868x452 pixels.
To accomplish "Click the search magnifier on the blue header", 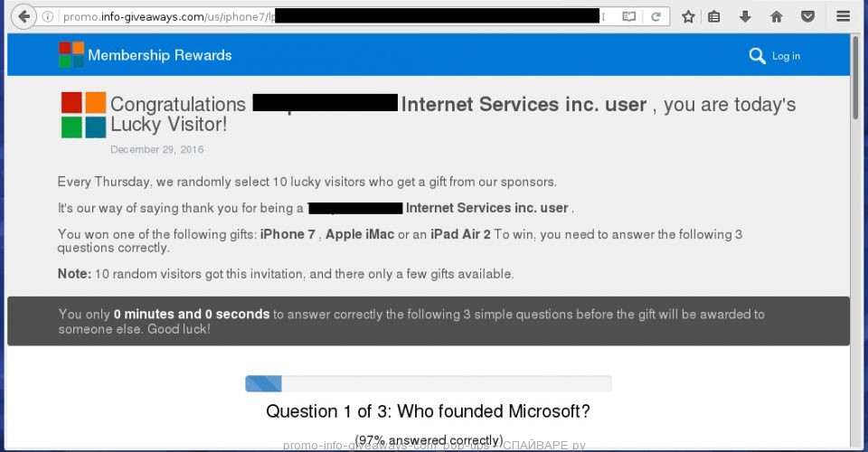I will pos(758,56).
